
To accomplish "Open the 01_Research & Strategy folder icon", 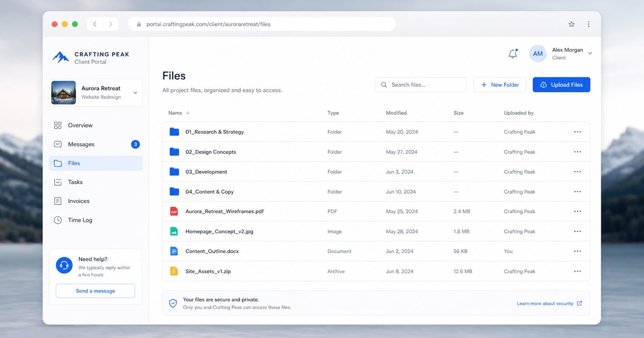I will click(x=174, y=132).
